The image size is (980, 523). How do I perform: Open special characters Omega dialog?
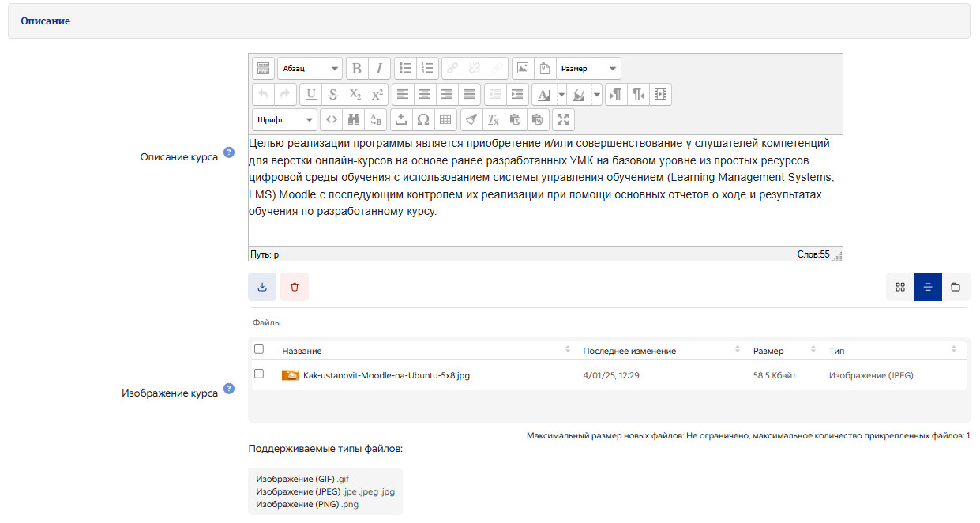click(423, 120)
